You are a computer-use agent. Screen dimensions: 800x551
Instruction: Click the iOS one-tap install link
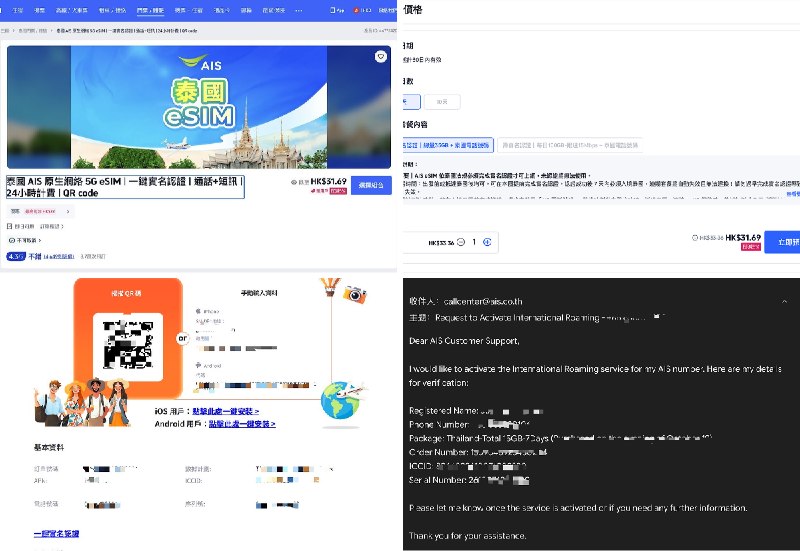coord(226,411)
